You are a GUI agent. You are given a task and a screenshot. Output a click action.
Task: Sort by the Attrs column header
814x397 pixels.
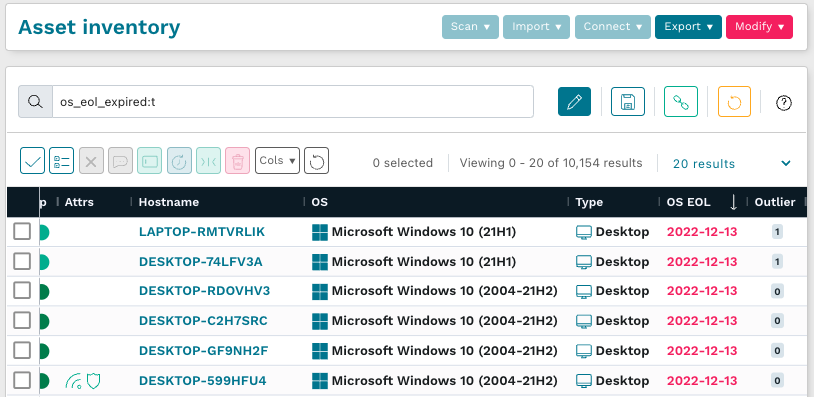point(79,202)
